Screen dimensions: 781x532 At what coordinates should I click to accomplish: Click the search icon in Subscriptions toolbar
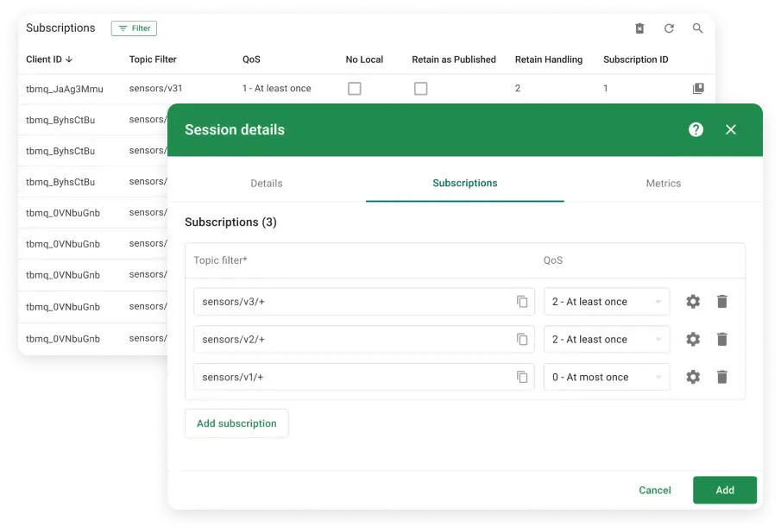pyautogui.click(x=698, y=28)
